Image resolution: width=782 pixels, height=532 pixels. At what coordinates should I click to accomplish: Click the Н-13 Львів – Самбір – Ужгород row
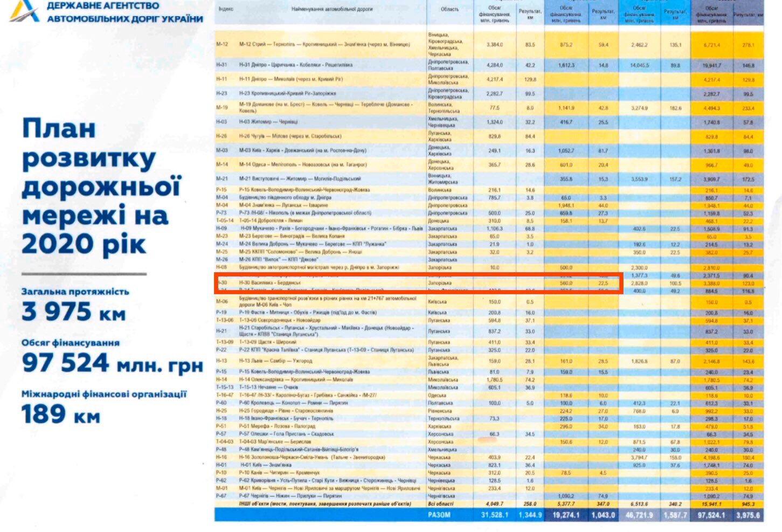(276, 361)
